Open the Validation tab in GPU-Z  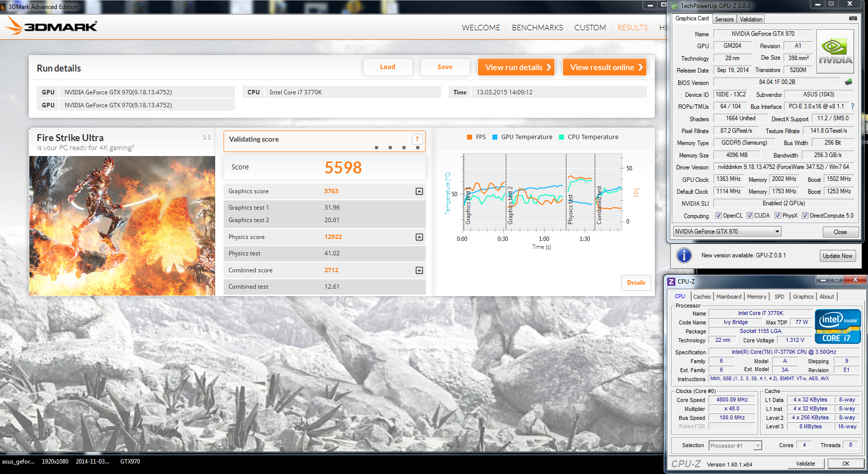[751, 19]
